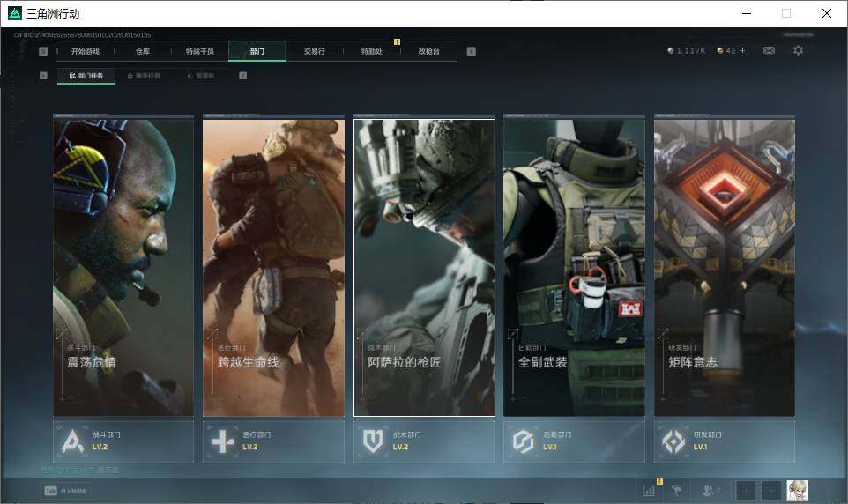This screenshot has height=504, width=848.
Task: Click the 战术部门 shield icon
Action: click(x=373, y=441)
